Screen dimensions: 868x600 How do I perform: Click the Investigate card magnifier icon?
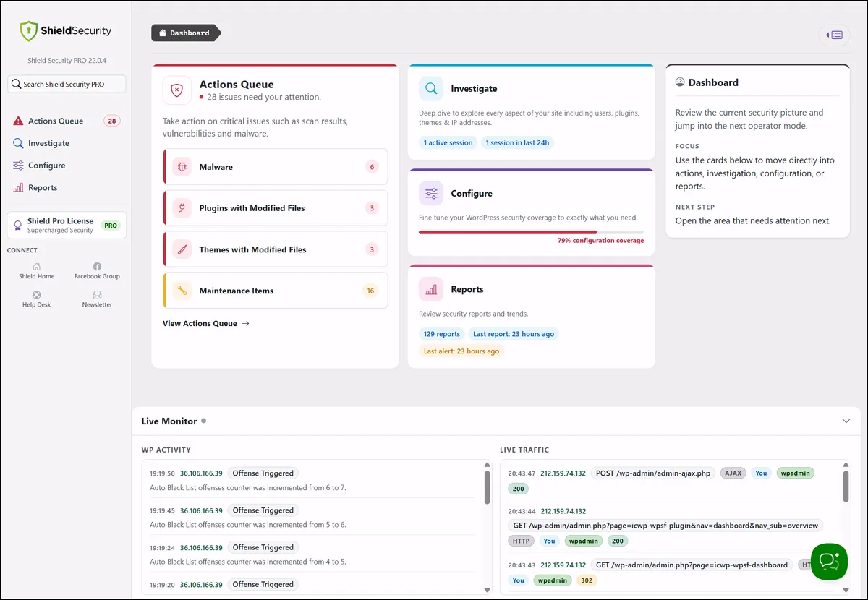click(x=431, y=89)
